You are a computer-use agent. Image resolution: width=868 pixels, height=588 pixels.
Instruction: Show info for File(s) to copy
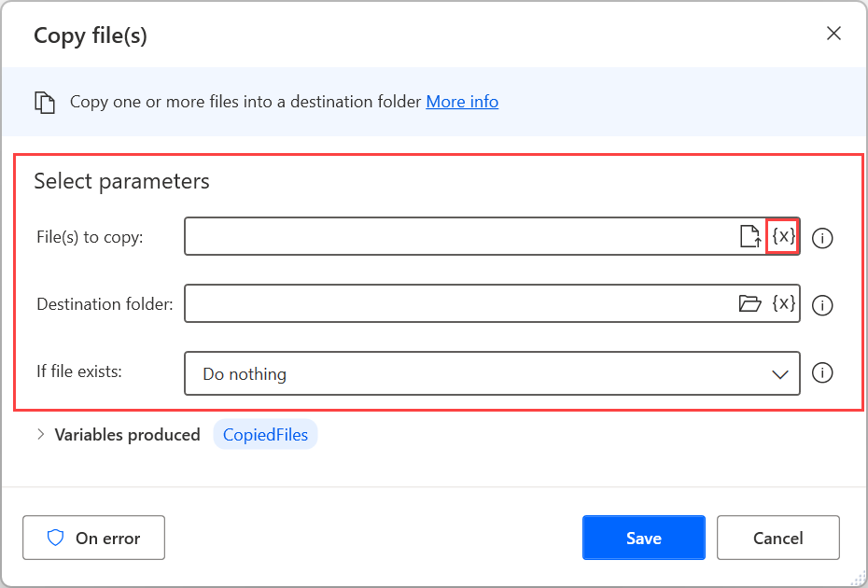pos(822,238)
